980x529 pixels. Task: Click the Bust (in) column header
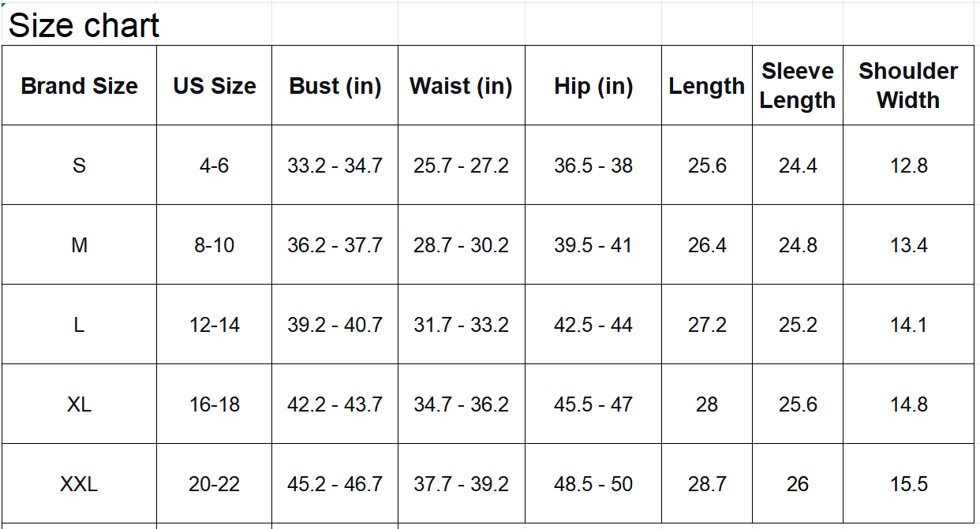[335, 86]
